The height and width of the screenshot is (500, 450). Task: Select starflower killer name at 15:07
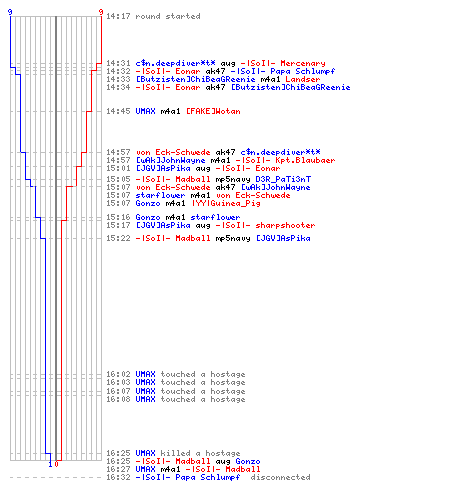pyautogui.click(x=160, y=195)
